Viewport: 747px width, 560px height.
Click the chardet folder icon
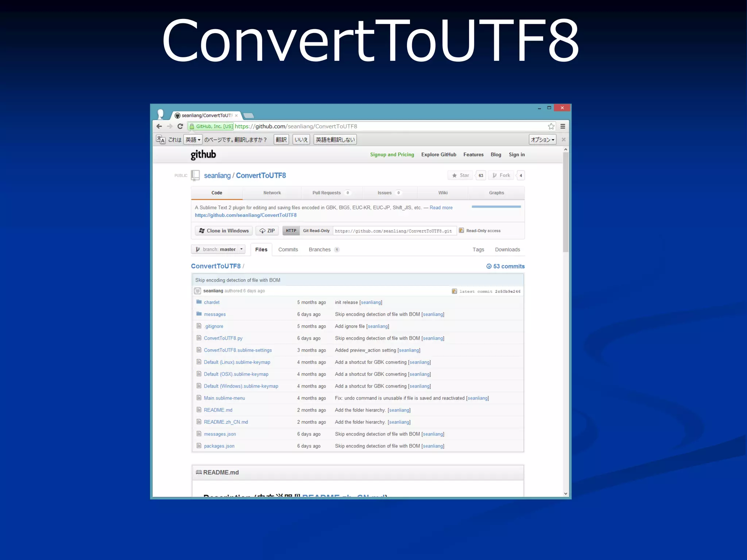point(199,302)
